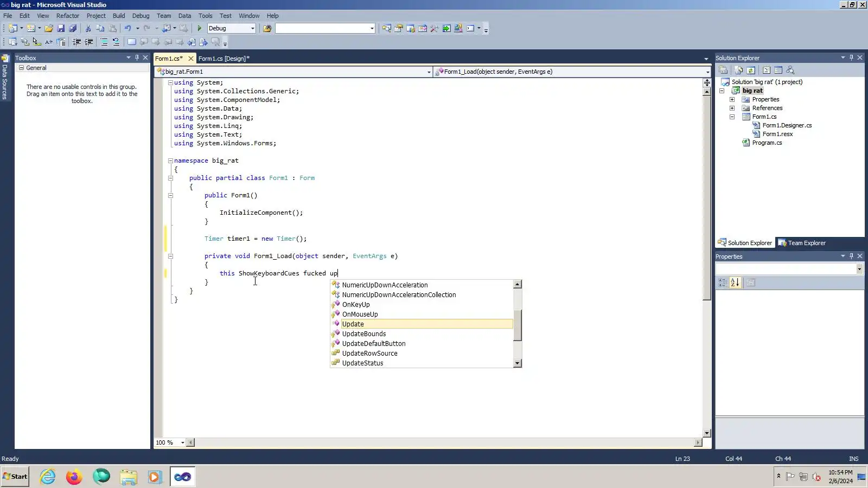Click the code editor vertical scrollbar thumb
868x488 pixels.
707,197
